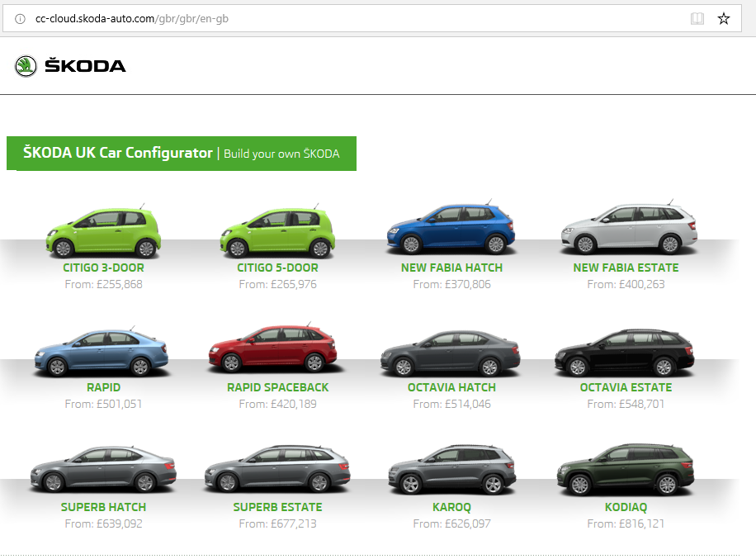Click price text From: £639,092
The height and width of the screenshot is (559, 756).
pyautogui.click(x=104, y=523)
